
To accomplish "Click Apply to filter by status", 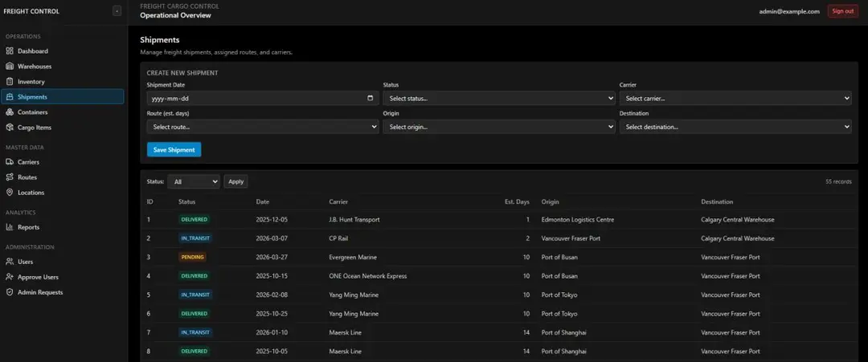I will 235,181.
